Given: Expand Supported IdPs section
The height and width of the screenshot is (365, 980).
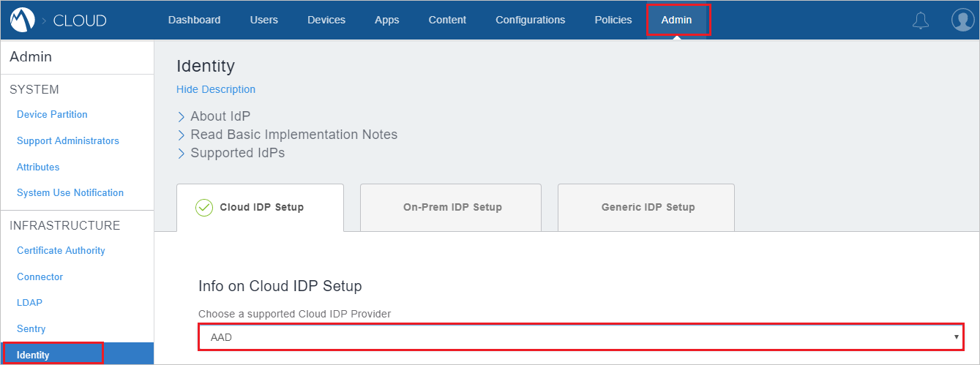Looking at the screenshot, I should 231,153.
